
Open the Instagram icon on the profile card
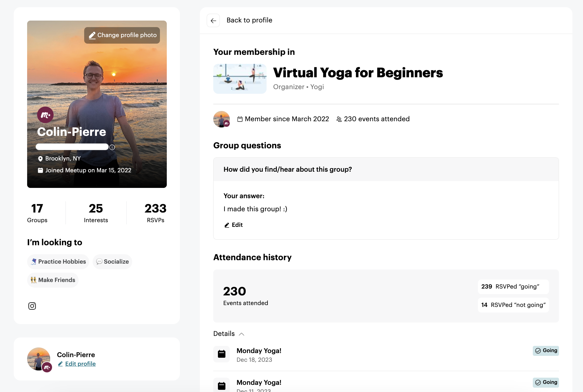pyautogui.click(x=32, y=306)
